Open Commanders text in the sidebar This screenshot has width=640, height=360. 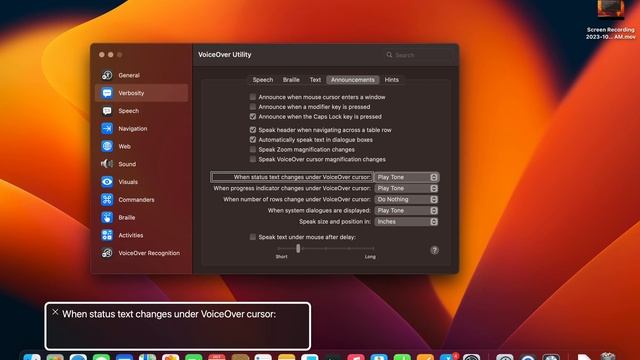(136, 200)
